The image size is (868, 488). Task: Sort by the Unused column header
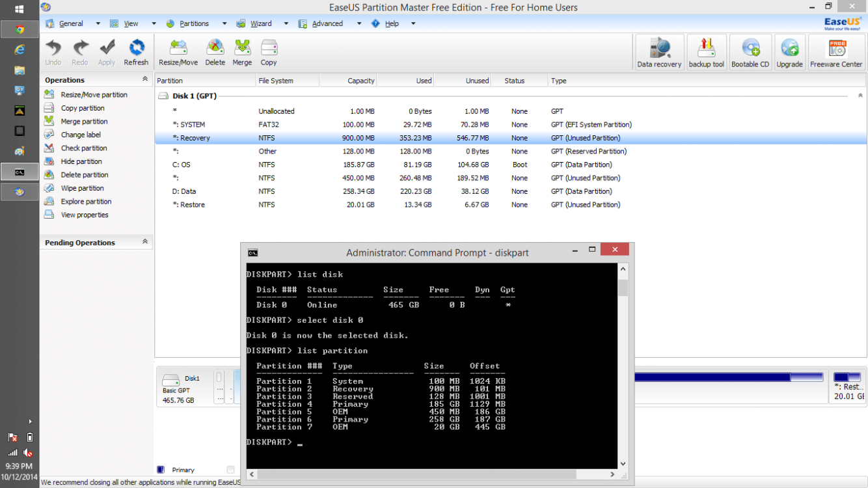[x=462, y=81]
